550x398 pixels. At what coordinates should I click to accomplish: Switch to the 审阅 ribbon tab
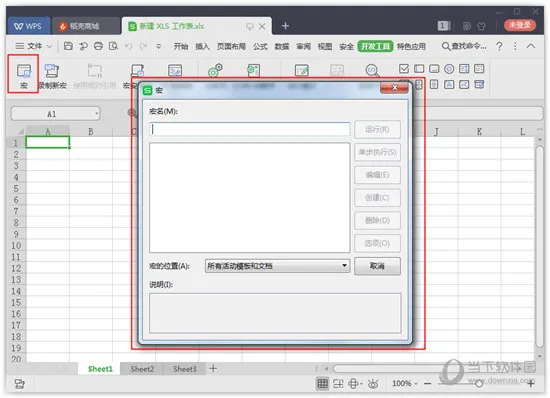tap(303, 46)
